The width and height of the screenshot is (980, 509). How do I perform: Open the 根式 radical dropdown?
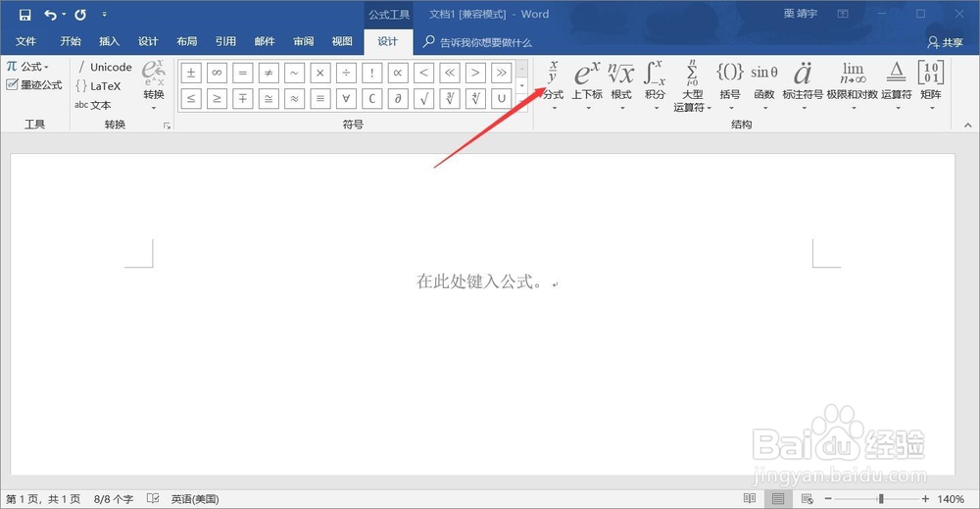click(x=621, y=85)
